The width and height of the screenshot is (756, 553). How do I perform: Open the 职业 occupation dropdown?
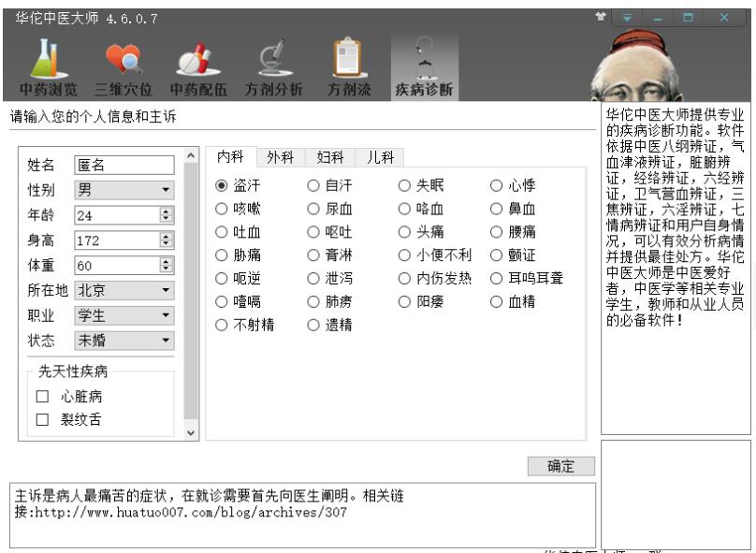click(x=124, y=315)
